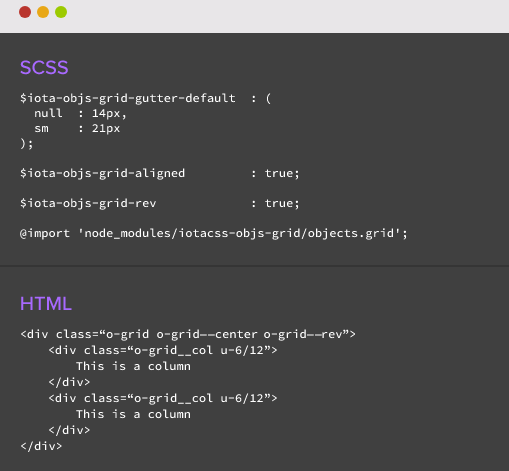This screenshot has height=471, width=509.
Task: Click the $iota-objs-grid-rev variable name
Action: 88,203
